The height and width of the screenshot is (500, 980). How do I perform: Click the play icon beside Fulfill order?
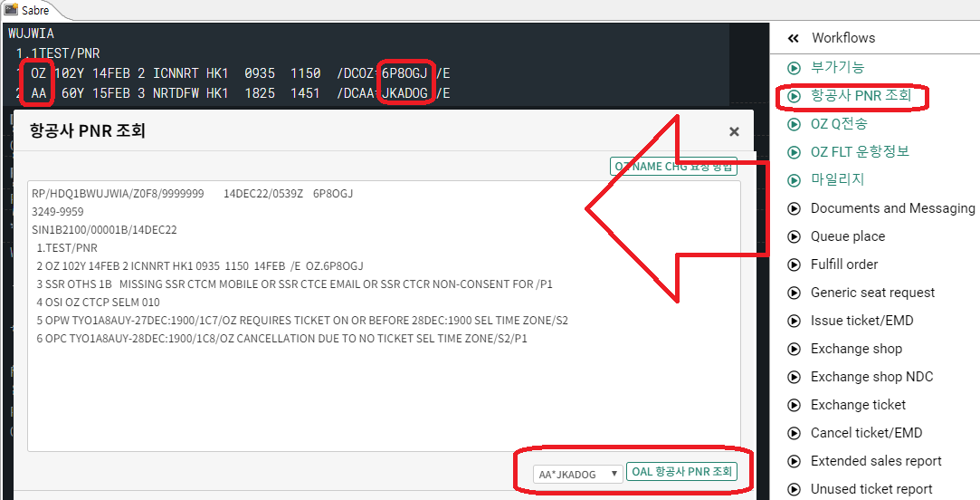pyautogui.click(x=794, y=264)
